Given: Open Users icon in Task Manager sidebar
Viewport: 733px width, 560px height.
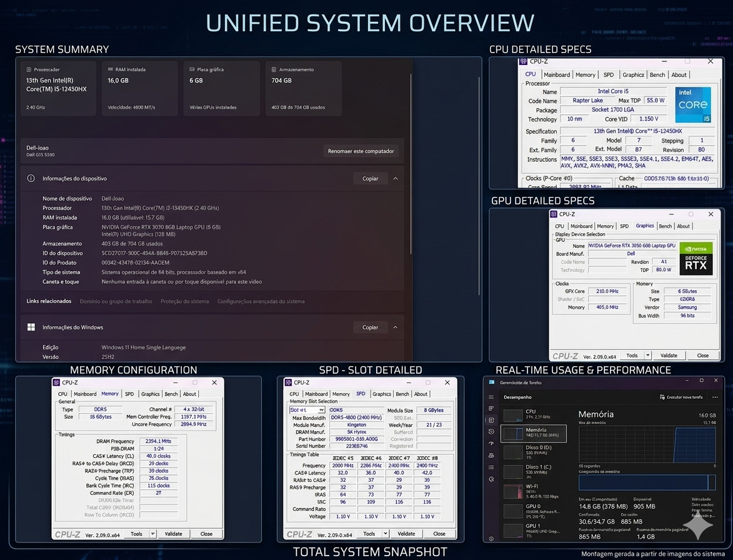Looking at the screenshot, I should coord(491,455).
